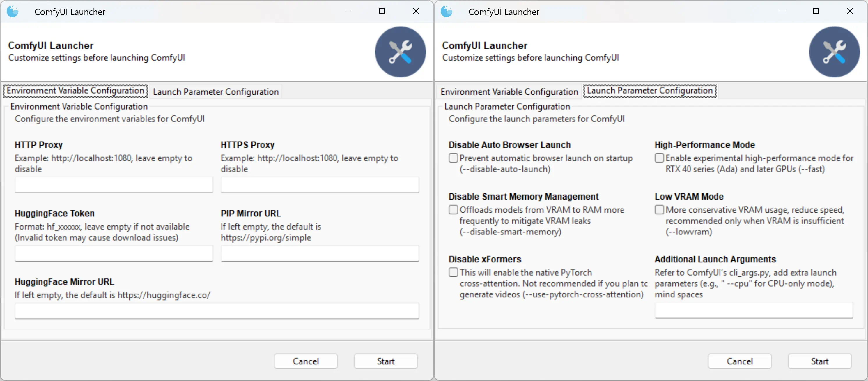Click the PIP Mirror URL input field
868x381 pixels.
[x=320, y=253]
